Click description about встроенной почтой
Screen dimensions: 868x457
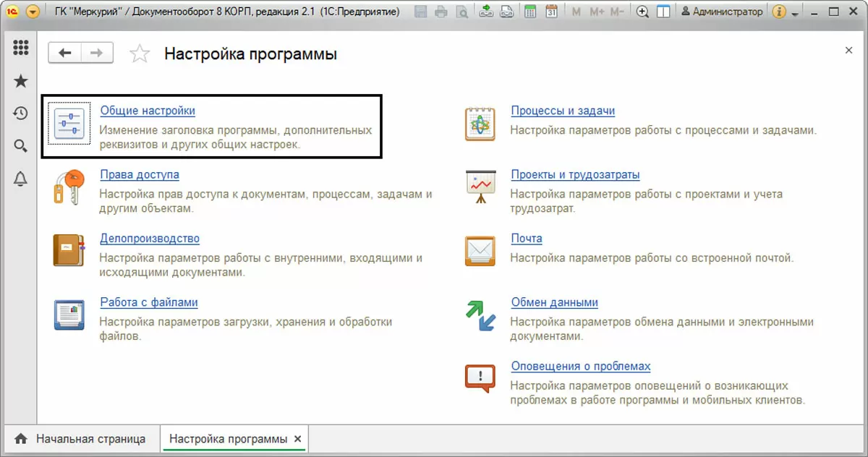tap(652, 257)
